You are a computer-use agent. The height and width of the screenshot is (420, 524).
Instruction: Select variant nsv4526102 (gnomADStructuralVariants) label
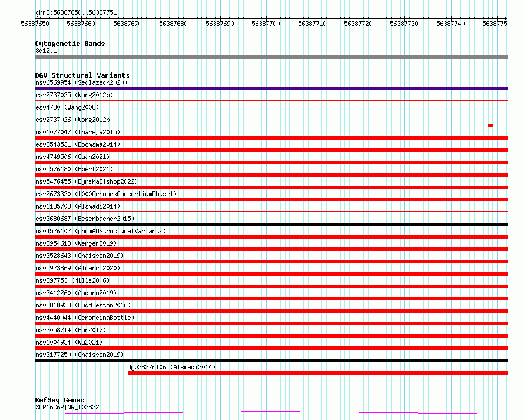(x=101, y=231)
